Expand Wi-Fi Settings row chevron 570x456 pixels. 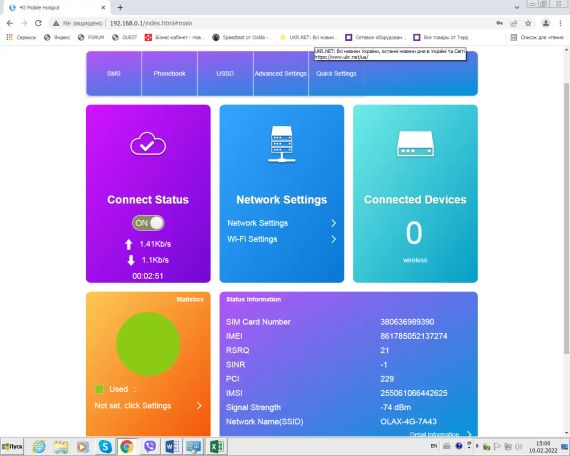coord(333,239)
